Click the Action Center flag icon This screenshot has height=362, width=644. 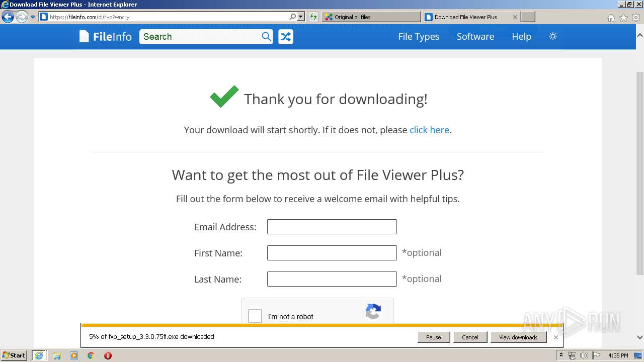(x=596, y=355)
